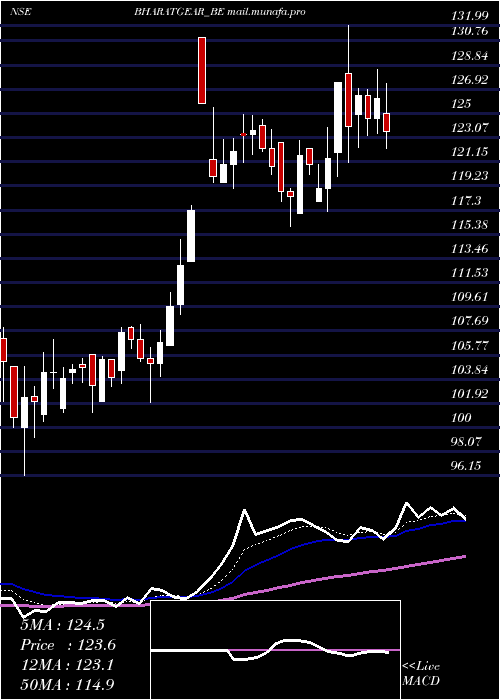
Task: Click the 131.99 price axis label
Action: click(468, 16)
